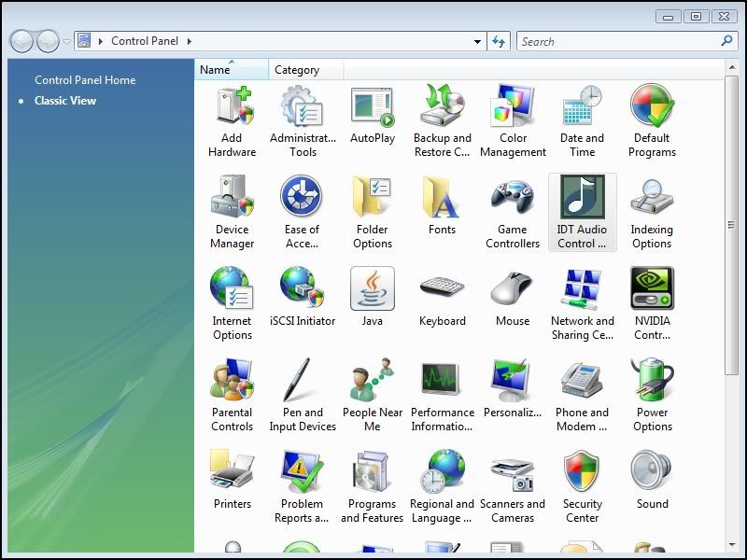Select Classic View link
Viewport: 747px width, 560px height.
click(x=65, y=101)
